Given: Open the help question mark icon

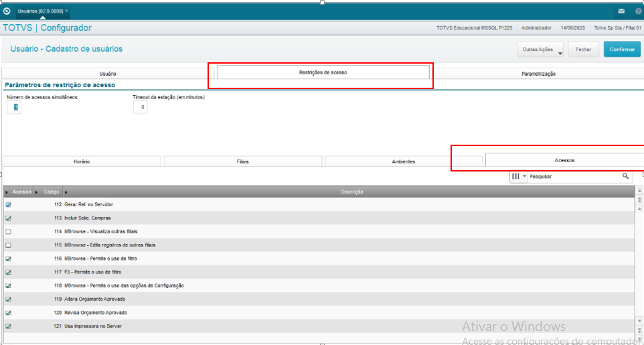Looking at the screenshot, I should [638, 11].
